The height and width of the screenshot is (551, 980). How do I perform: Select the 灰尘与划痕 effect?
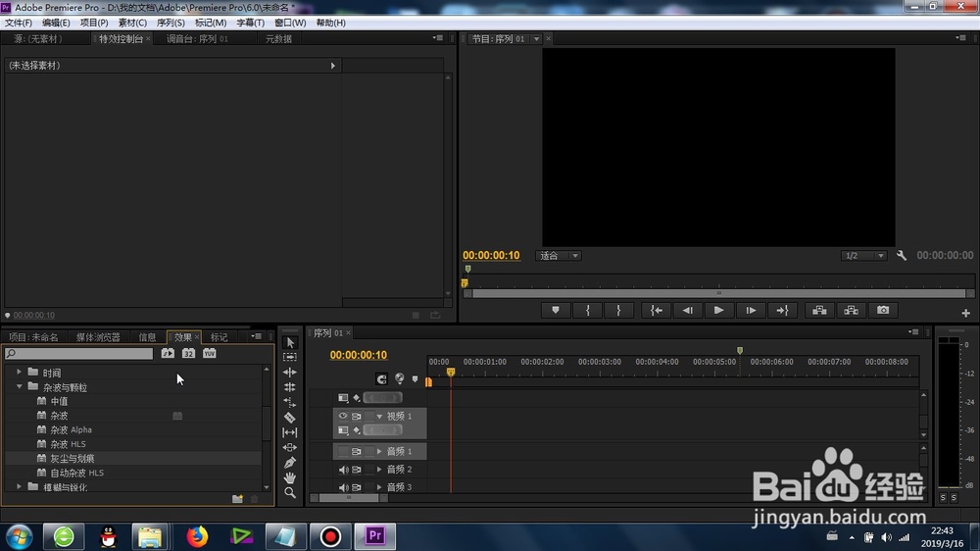tap(73, 459)
